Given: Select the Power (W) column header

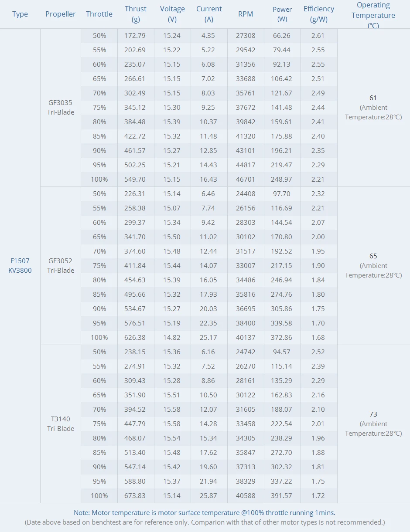Looking at the screenshot, I should click(282, 14).
